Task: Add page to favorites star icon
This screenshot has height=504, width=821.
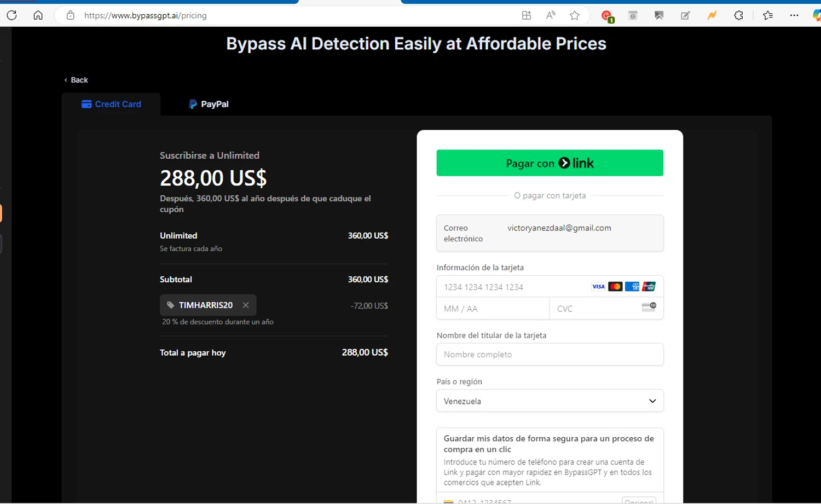Action: point(575,15)
